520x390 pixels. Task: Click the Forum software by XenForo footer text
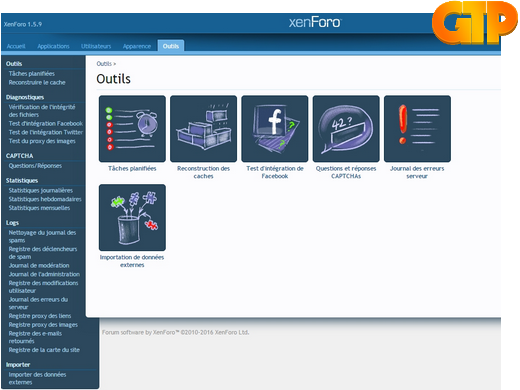tap(176, 332)
